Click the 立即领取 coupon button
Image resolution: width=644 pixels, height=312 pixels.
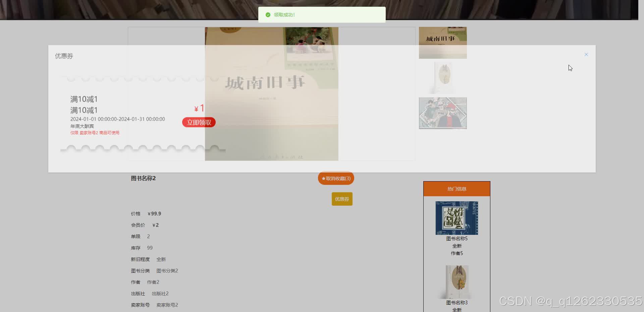click(x=199, y=122)
